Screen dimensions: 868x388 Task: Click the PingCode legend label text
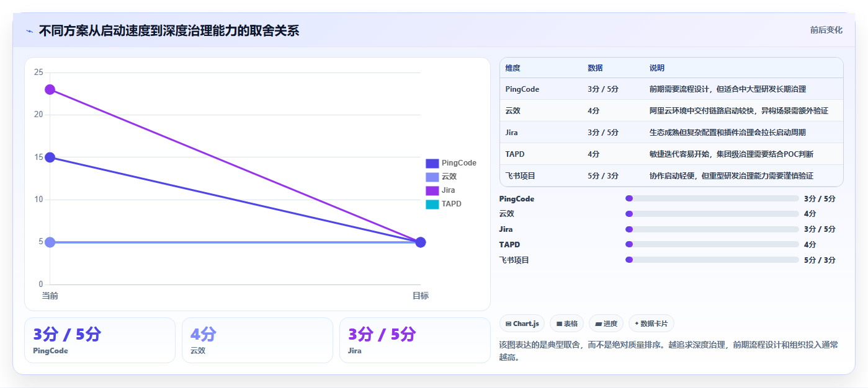tap(459, 163)
